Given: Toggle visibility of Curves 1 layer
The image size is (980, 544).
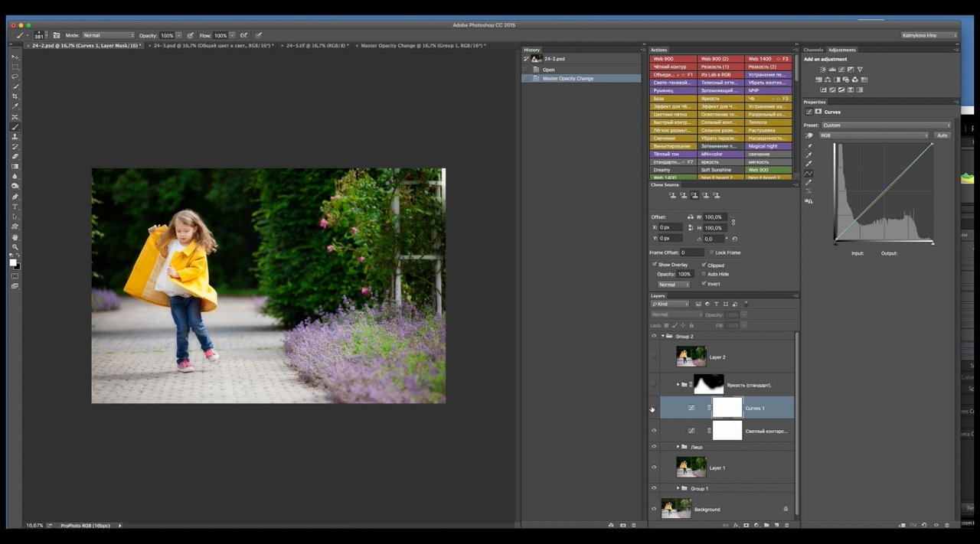Looking at the screenshot, I should coord(654,409).
